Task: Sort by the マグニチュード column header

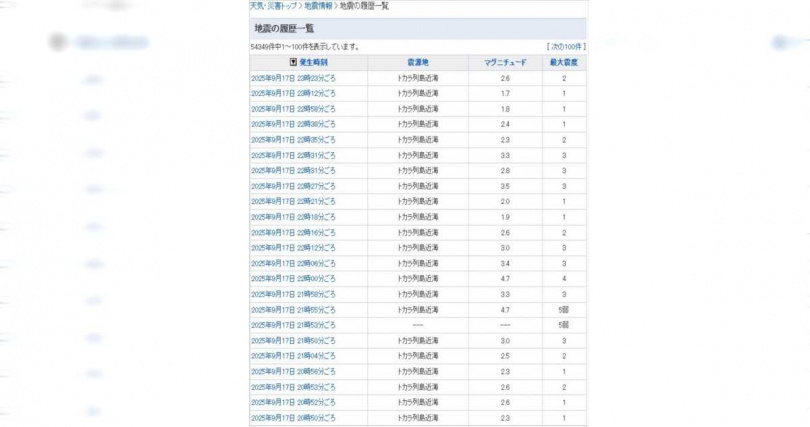Action: tap(505, 62)
